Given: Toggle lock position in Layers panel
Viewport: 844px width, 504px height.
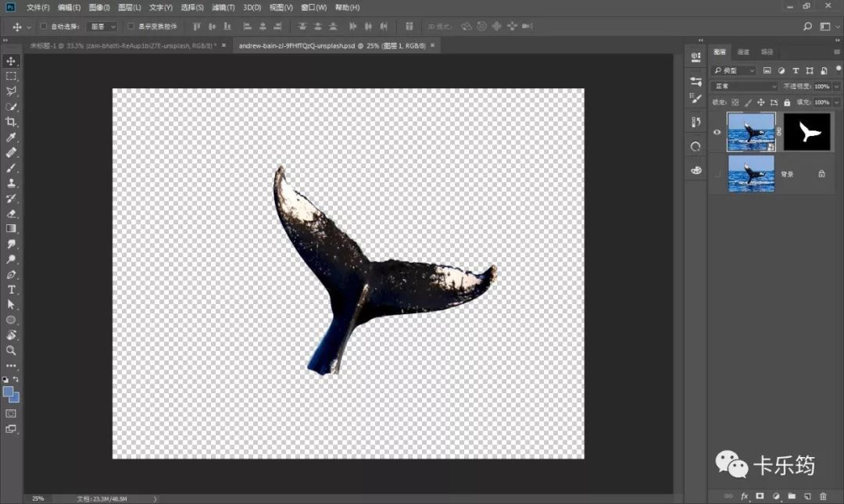Looking at the screenshot, I should (x=760, y=102).
